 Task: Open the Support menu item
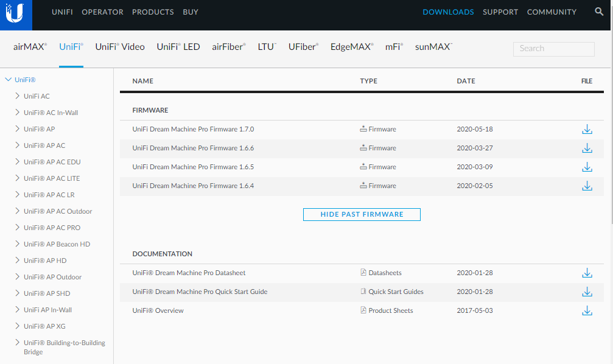(500, 12)
